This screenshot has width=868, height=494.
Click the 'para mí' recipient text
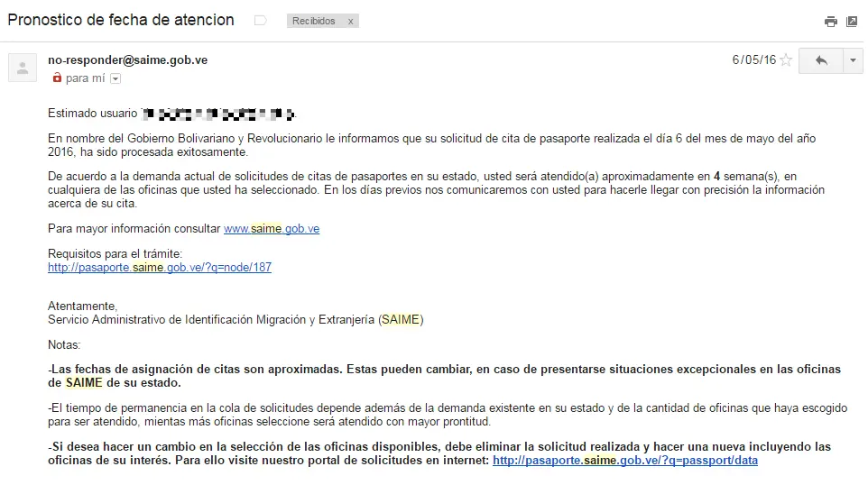tap(85, 78)
